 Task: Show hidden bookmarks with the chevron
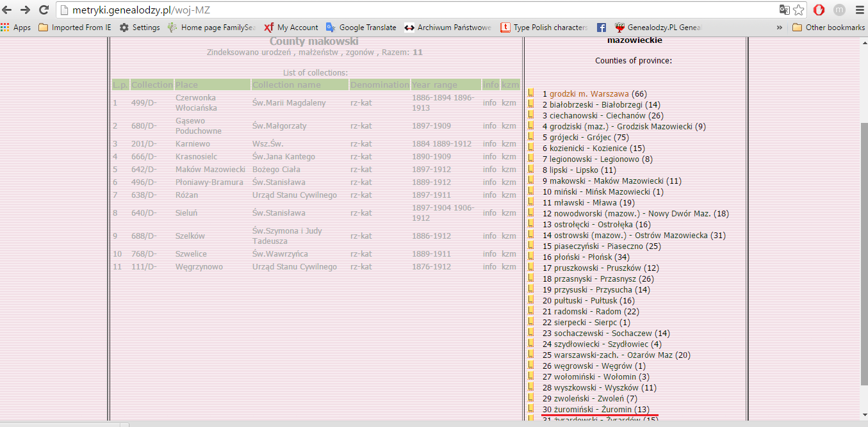pos(779,28)
